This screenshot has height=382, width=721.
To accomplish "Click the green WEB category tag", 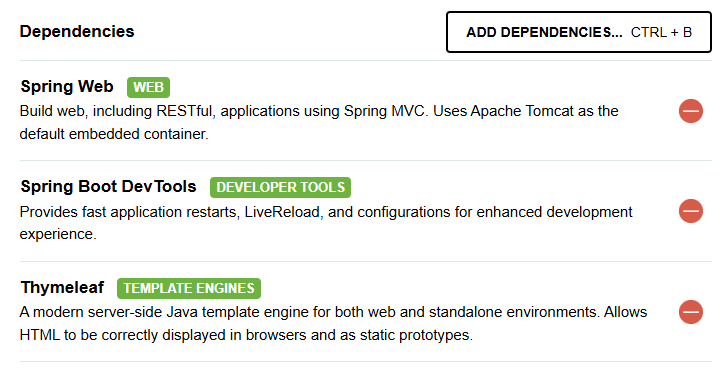I will (149, 87).
